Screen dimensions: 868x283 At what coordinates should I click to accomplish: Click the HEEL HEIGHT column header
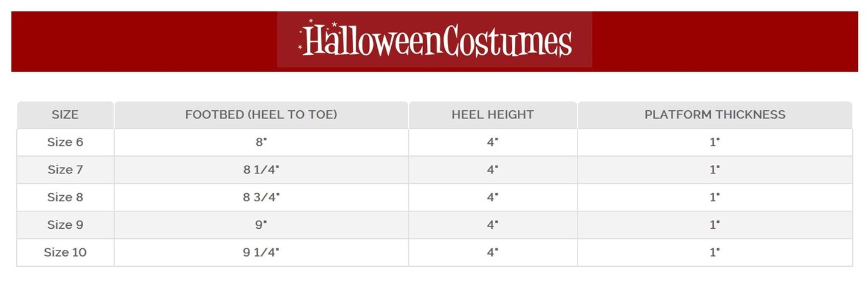click(x=492, y=114)
